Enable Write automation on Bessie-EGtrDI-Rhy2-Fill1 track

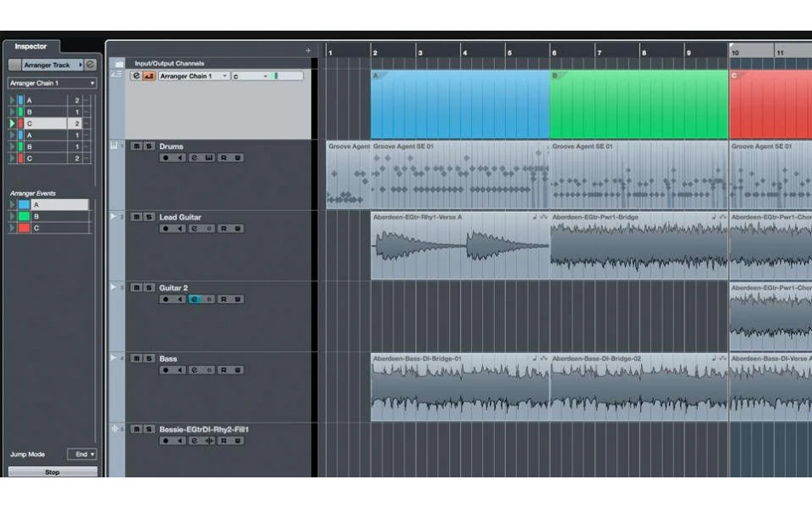(238, 441)
